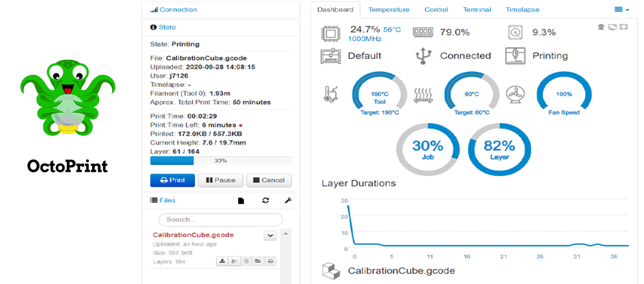Screen dimensions: 644x284
Task: Click the CalibrationCube.gcode file name link
Action: point(193,235)
